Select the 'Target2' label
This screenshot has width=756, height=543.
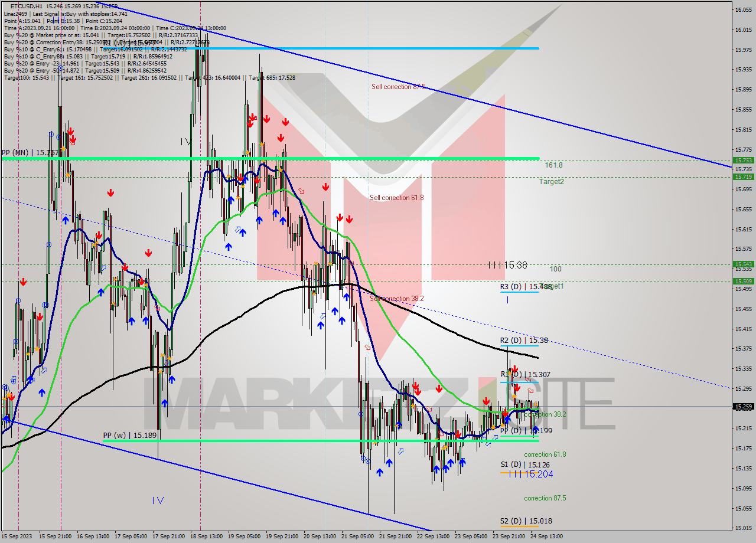[x=551, y=182]
